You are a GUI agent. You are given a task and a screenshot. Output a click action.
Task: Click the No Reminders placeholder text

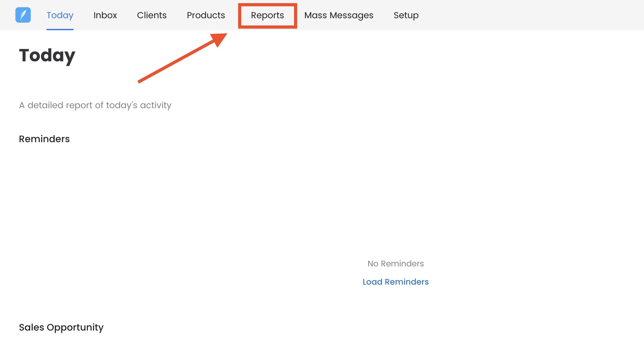(396, 264)
